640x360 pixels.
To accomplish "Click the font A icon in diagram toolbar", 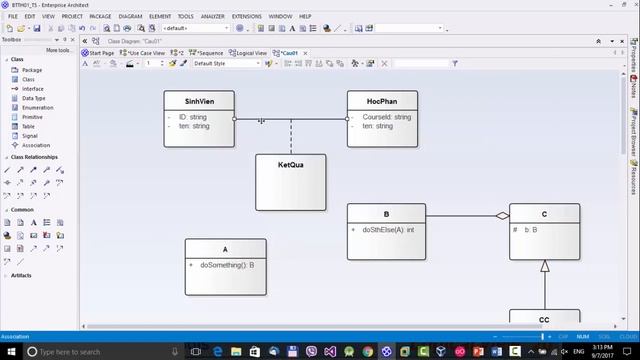I will 85,63.
